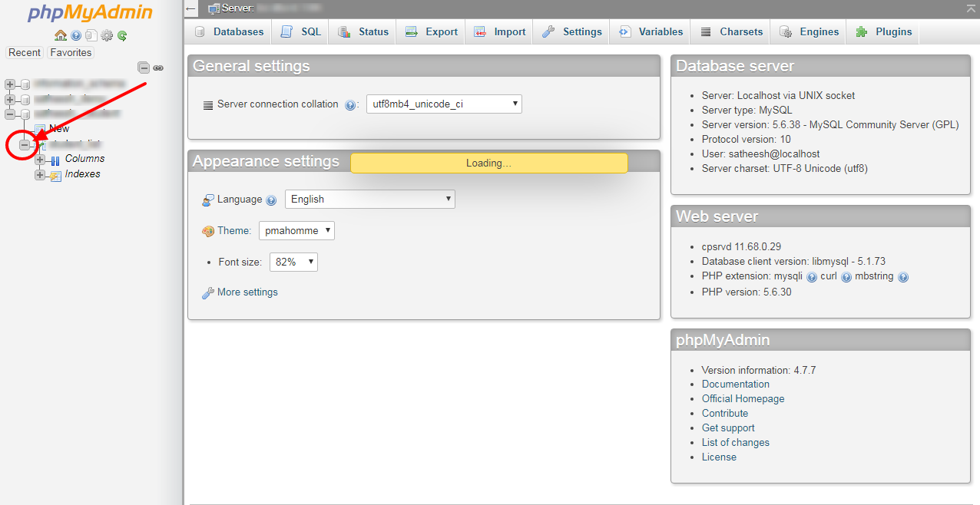980x505 pixels.
Task: Open the Plugins tab
Action: pos(884,31)
